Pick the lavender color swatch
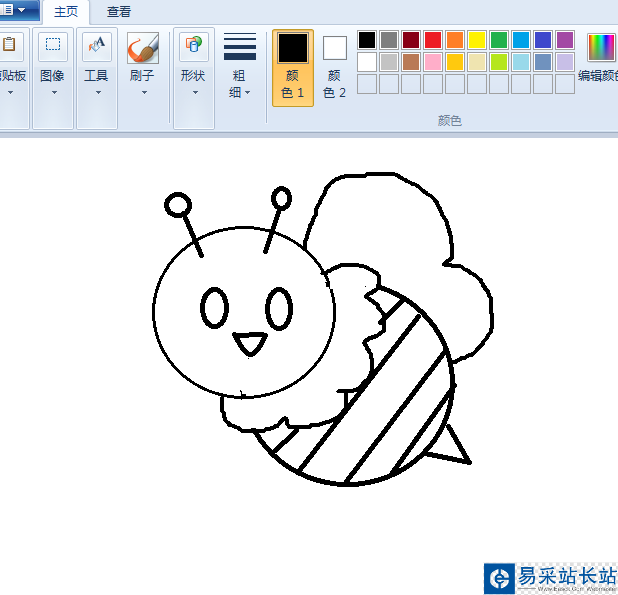The image size is (618, 595). tap(565, 62)
